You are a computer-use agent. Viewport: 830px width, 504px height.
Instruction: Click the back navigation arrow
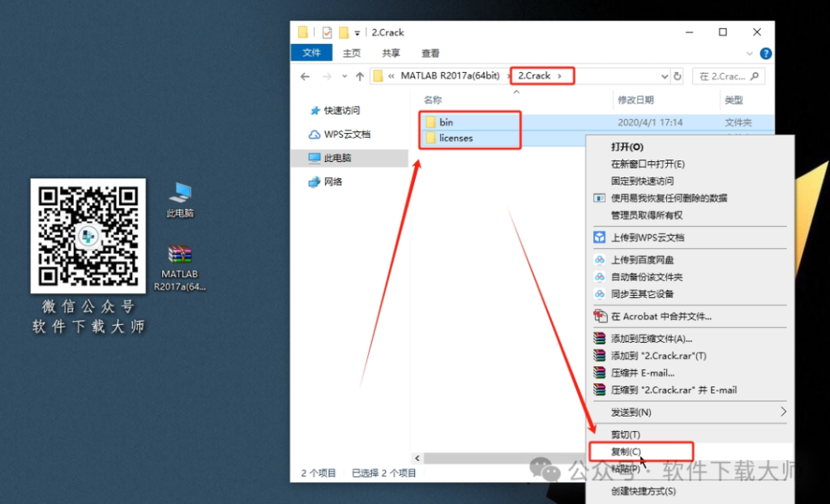click(306, 75)
